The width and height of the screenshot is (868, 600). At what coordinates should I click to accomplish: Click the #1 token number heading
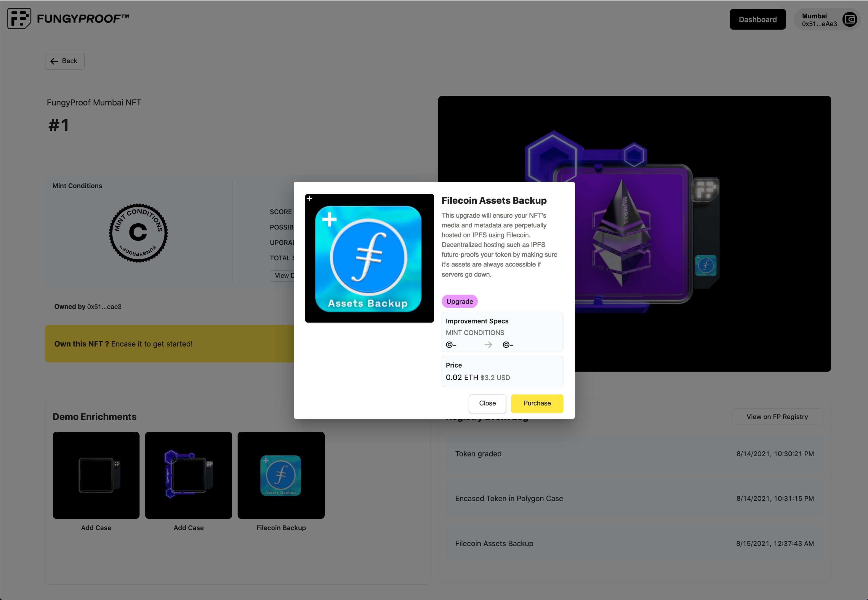pyautogui.click(x=59, y=125)
